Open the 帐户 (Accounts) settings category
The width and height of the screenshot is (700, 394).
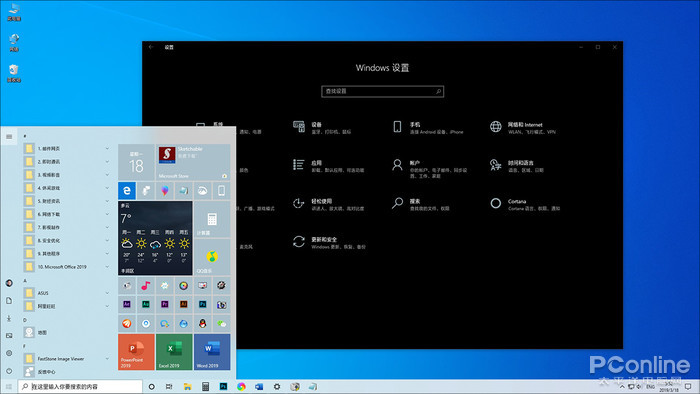click(x=429, y=169)
